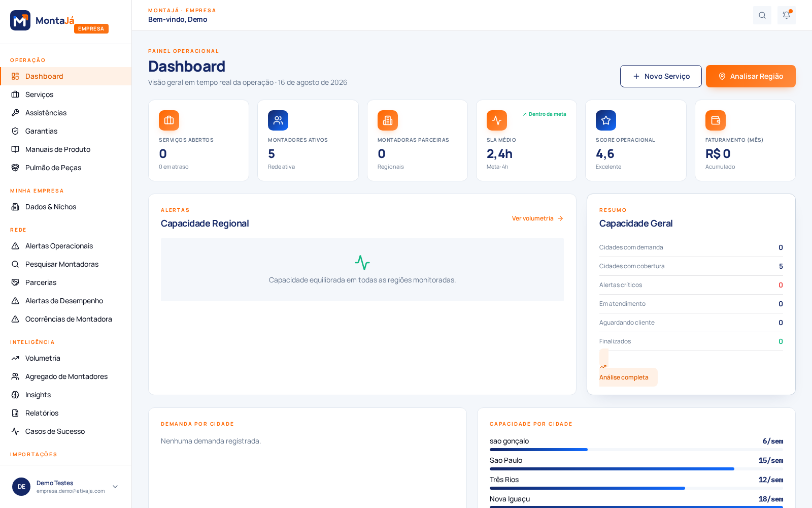Click the Em atendimento row

tap(691, 304)
